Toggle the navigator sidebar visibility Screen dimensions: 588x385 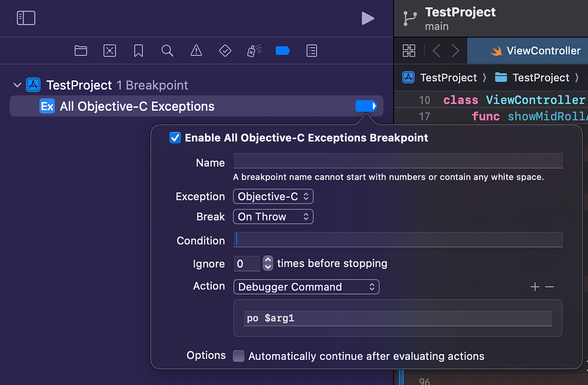pyautogui.click(x=26, y=18)
